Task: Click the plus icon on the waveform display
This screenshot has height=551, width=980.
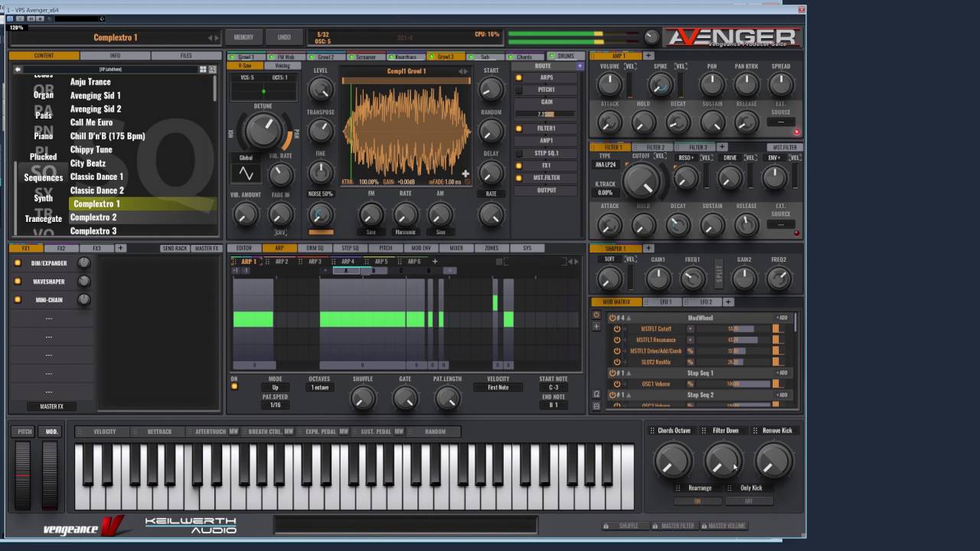Action: [465, 174]
